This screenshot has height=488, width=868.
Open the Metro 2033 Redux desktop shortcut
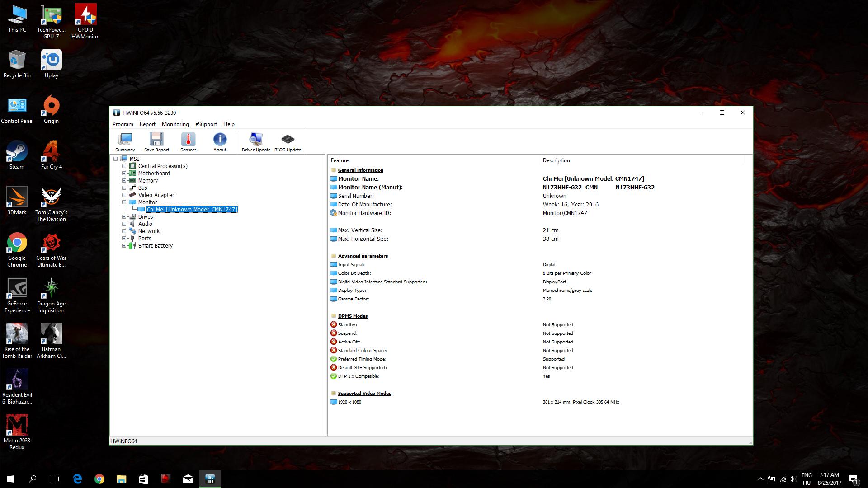pyautogui.click(x=17, y=432)
